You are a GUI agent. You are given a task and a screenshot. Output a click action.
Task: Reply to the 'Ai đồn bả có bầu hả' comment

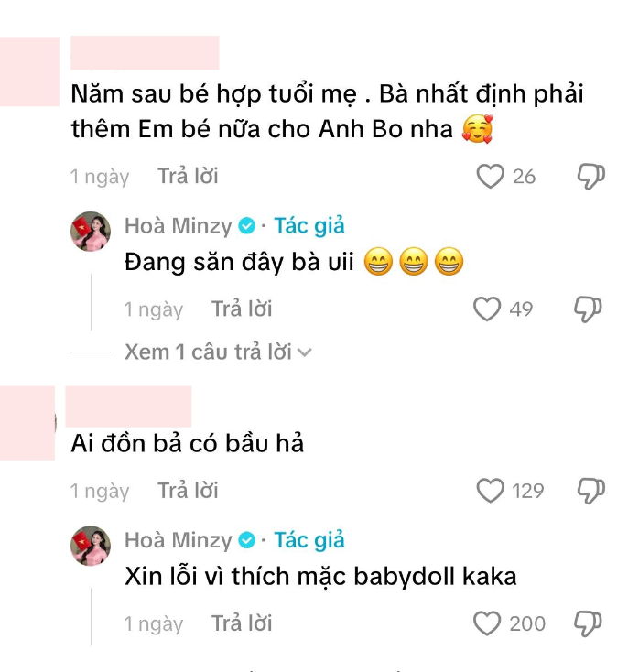[188, 491]
